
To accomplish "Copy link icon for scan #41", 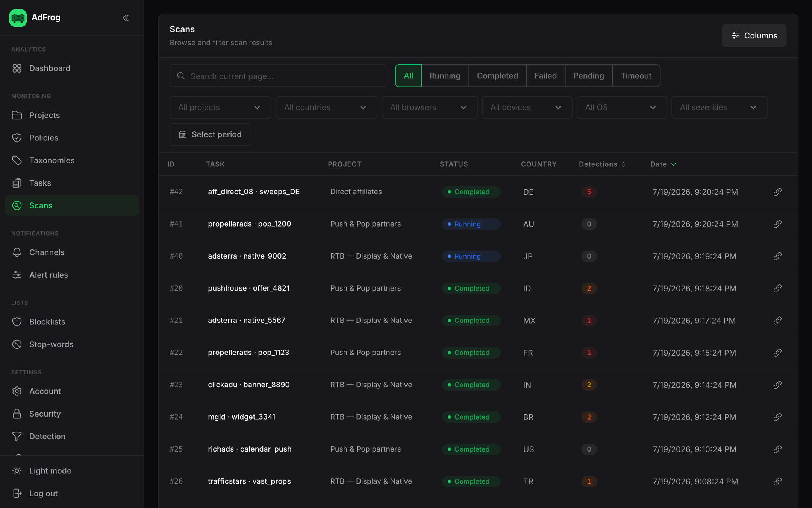I will click(x=777, y=224).
